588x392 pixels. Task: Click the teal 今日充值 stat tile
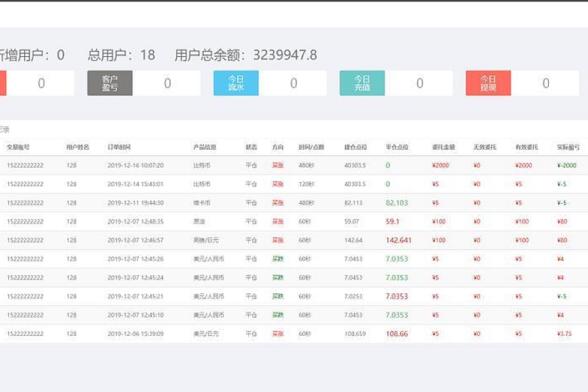pyautogui.click(x=362, y=83)
